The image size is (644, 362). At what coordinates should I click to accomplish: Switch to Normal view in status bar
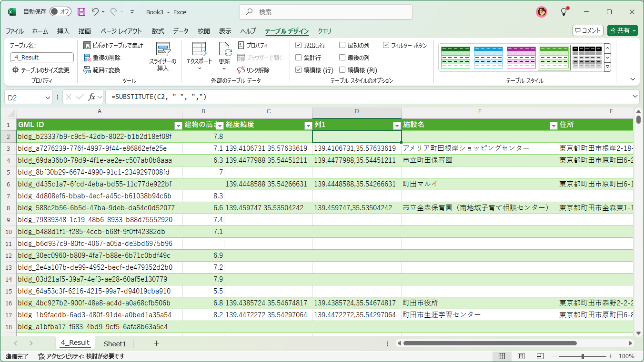tap(502, 356)
